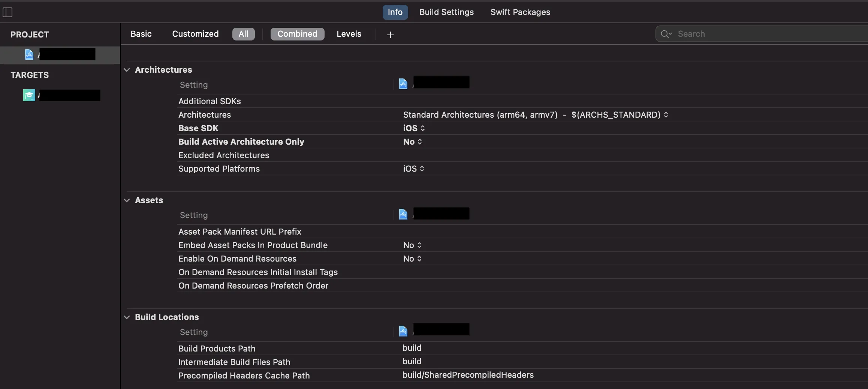Select On Demand Resources Initial Install Tags
Image resolution: width=868 pixels, height=389 pixels.
click(258, 272)
